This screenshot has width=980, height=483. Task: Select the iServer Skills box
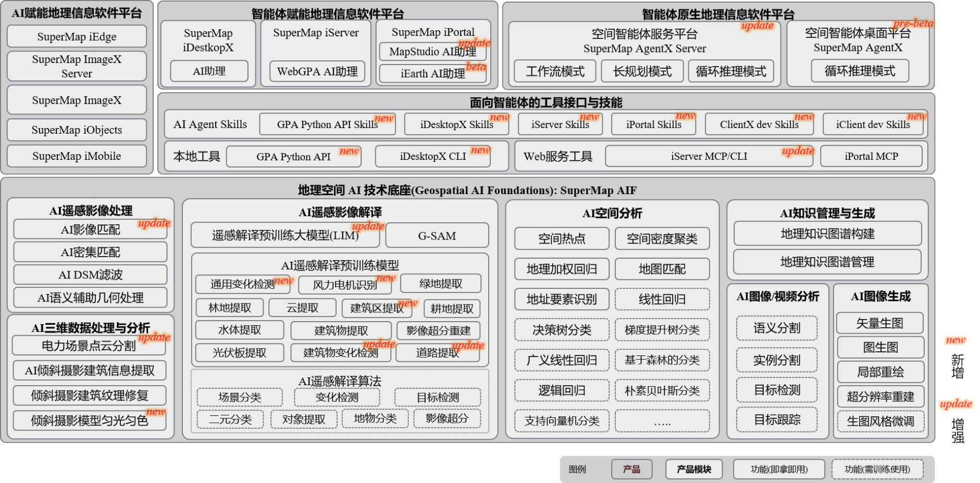560,124
